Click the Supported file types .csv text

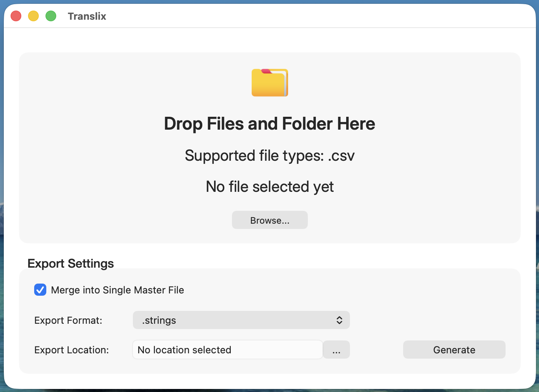tap(269, 155)
